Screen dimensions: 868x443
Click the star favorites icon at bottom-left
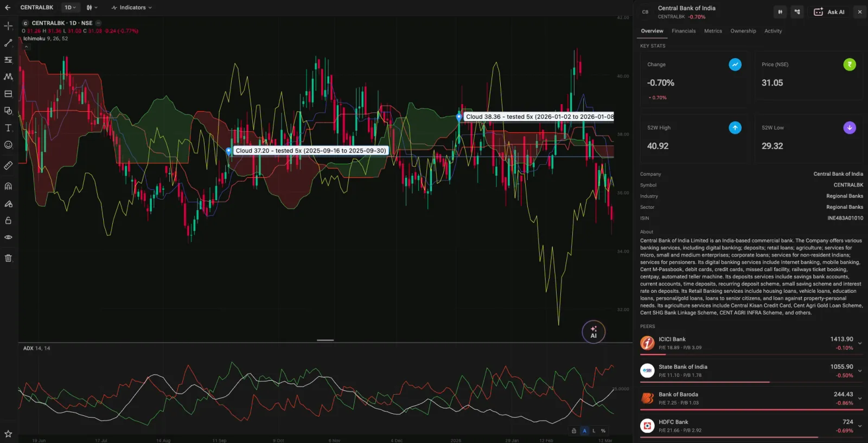pos(8,433)
